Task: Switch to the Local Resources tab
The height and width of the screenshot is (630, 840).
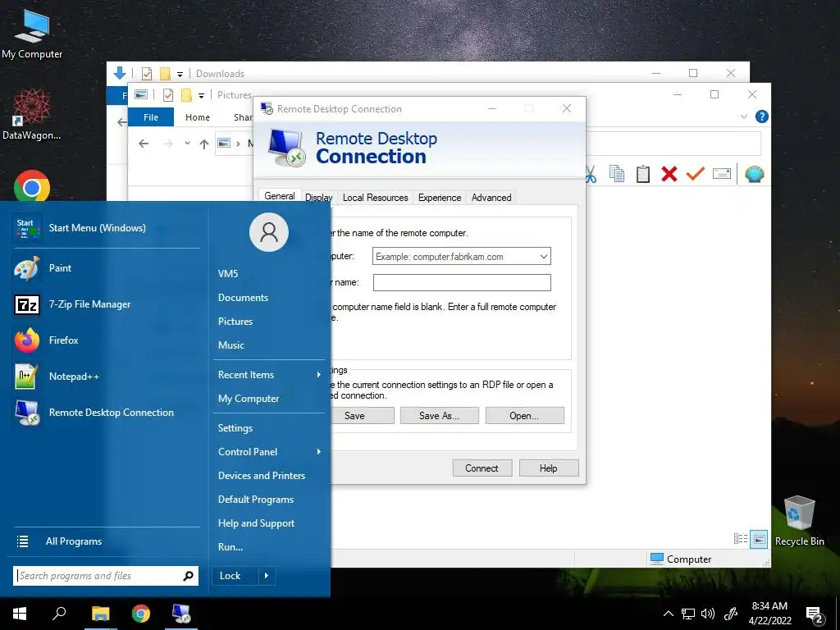Action: tap(375, 197)
